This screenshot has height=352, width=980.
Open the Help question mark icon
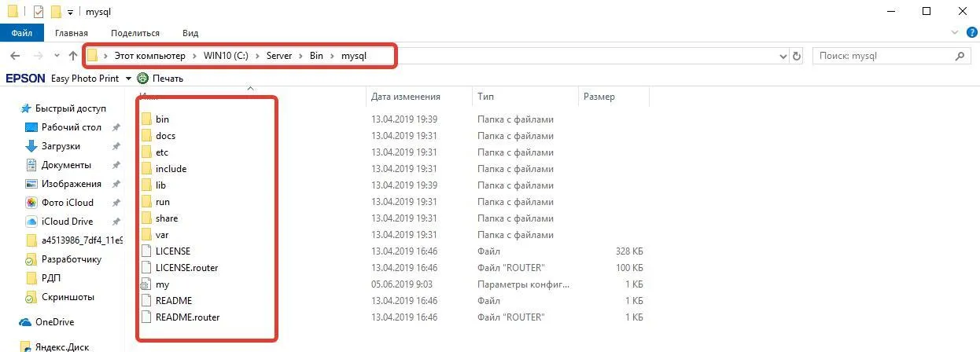pos(972,33)
